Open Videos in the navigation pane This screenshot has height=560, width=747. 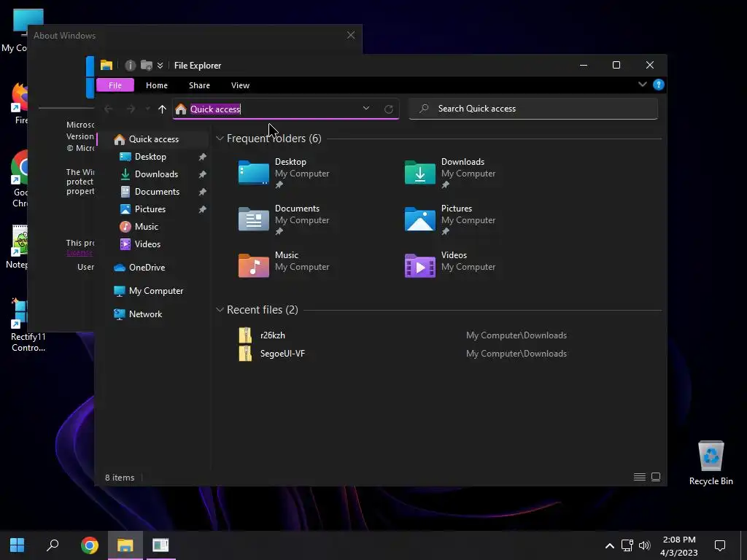point(147,244)
